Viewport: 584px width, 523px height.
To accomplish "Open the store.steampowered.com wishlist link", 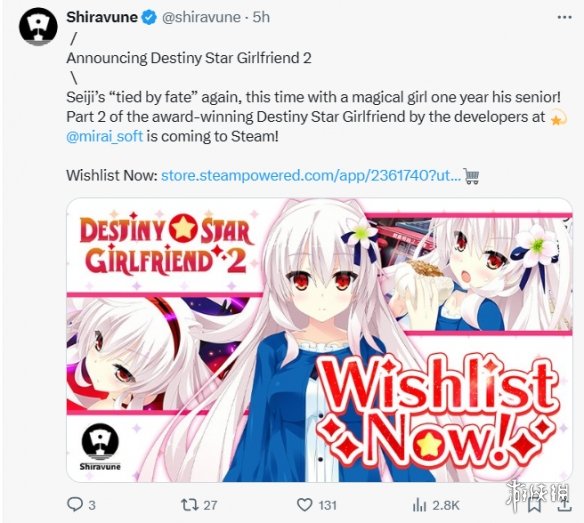I will [x=311, y=175].
